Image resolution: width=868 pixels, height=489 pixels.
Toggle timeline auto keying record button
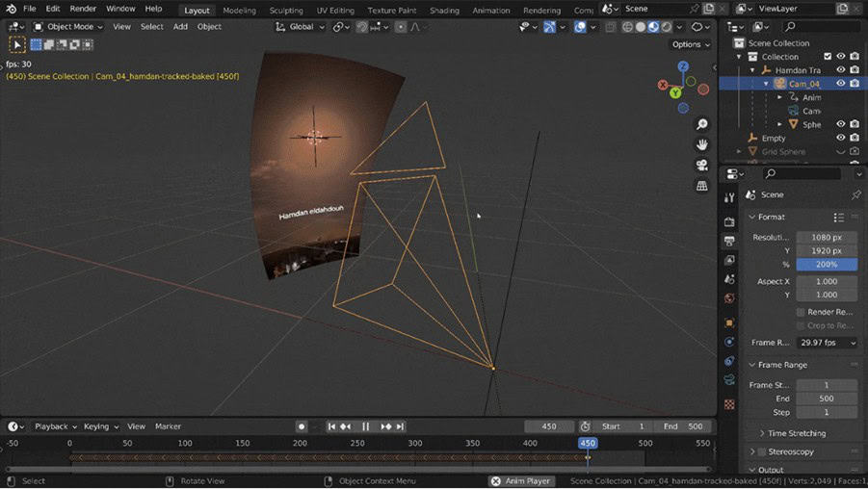[302, 426]
